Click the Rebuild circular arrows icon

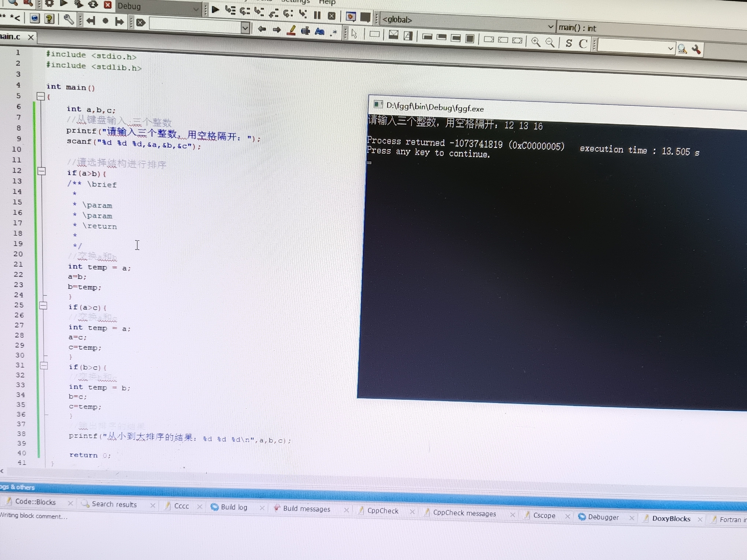[93, 4]
